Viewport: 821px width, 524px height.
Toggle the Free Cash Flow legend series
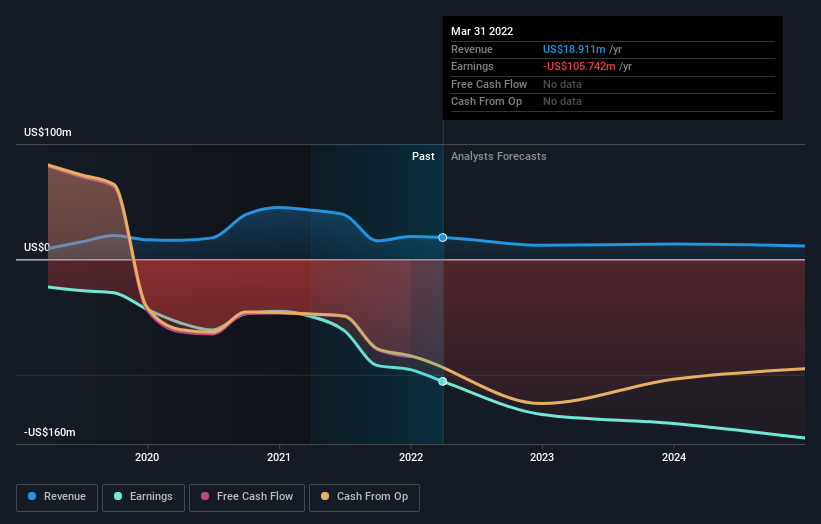pos(247,497)
